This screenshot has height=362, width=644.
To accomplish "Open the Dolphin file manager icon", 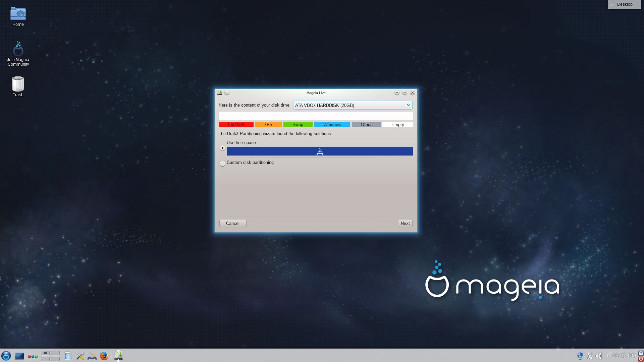I will 68,356.
